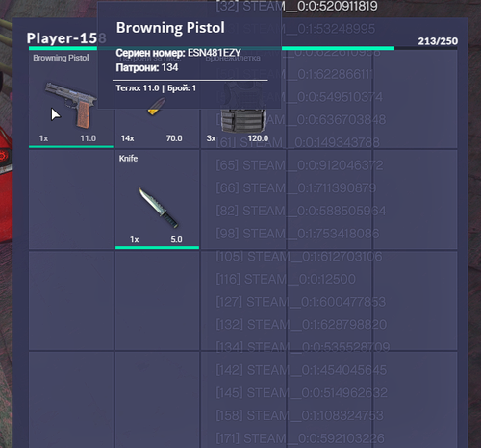Click the Тегло: 11.0 | Брой: 1 line
The width and height of the screenshot is (481, 448).
point(156,88)
